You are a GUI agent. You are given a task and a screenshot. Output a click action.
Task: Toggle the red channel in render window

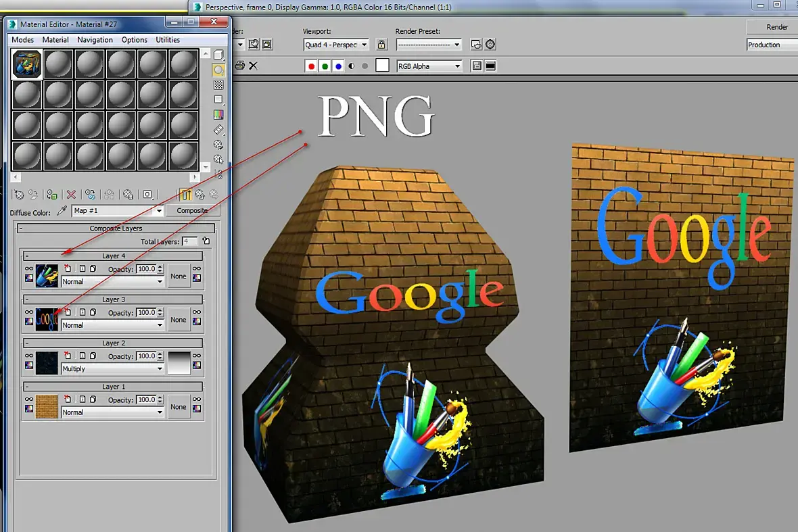click(x=312, y=66)
